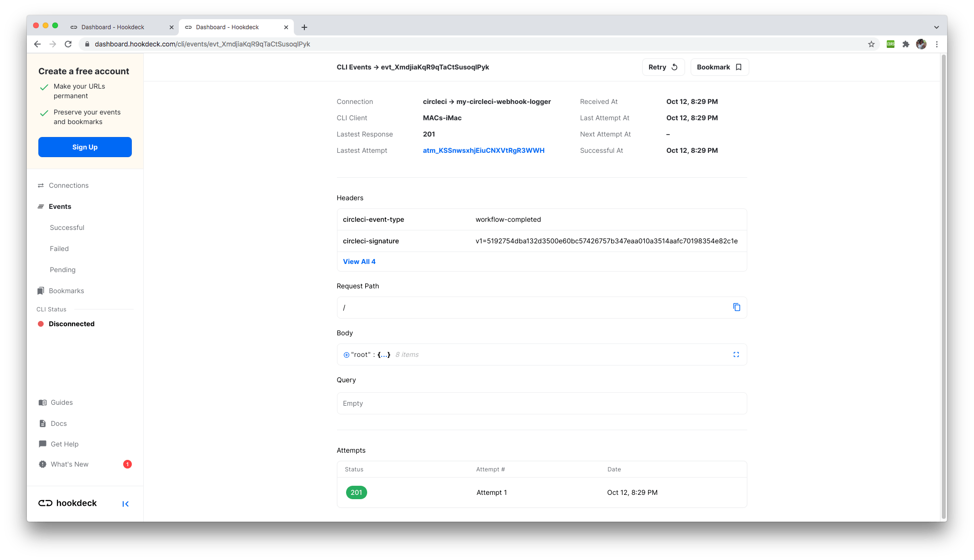Collapse the sidebar
This screenshot has height=560, width=974.
(126, 504)
